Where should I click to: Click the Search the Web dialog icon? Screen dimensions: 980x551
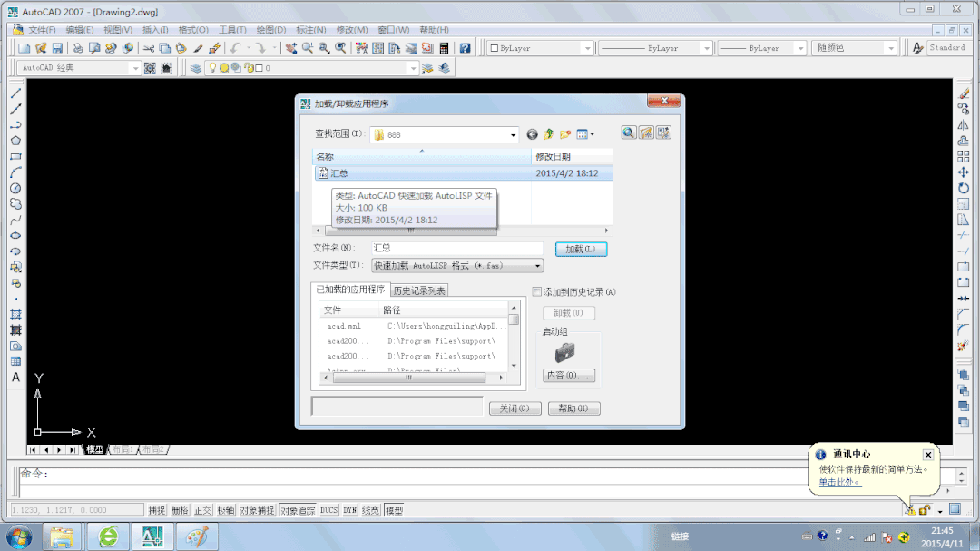coord(628,133)
